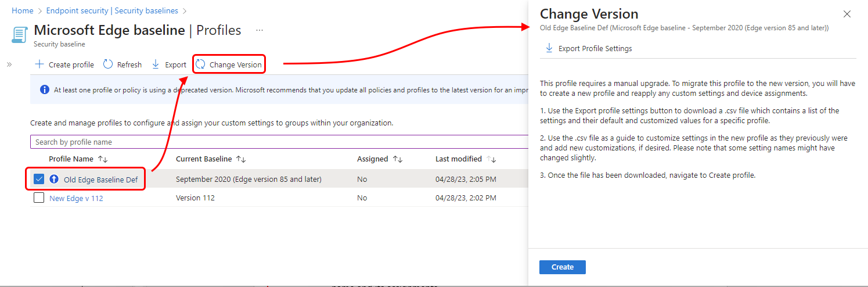
Task: Select Assigned 'No' for New Edge v 112
Action: [x=362, y=198]
